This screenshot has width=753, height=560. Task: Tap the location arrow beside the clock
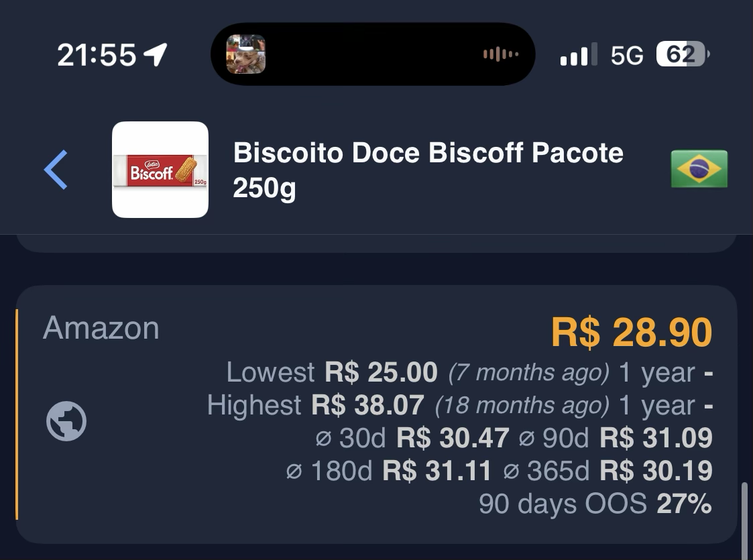[156, 54]
